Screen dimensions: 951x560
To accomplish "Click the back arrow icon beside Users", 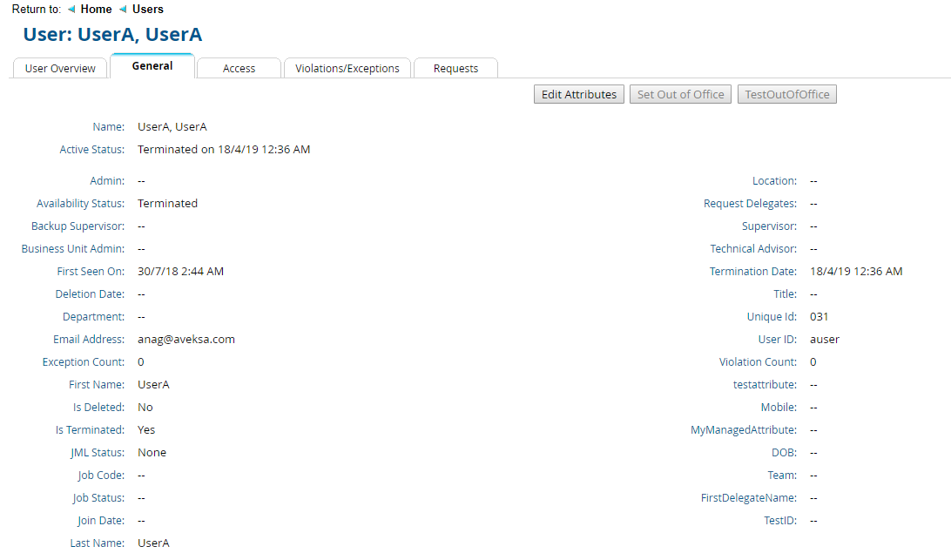I will tap(121, 9).
